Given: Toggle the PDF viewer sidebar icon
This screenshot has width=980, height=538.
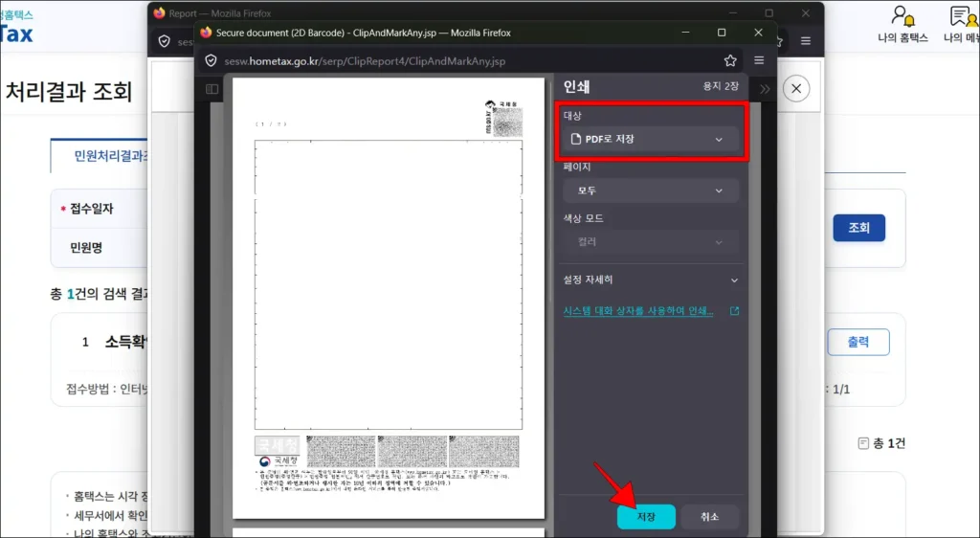Looking at the screenshot, I should [212, 89].
